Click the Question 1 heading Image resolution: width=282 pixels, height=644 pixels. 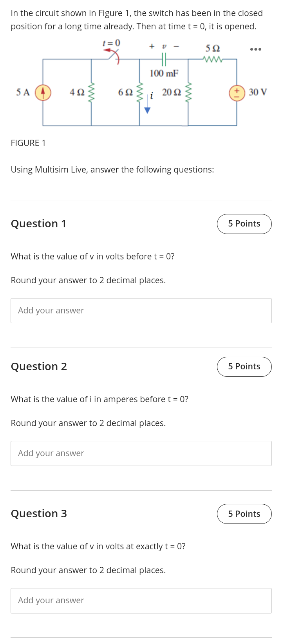click(x=38, y=224)
